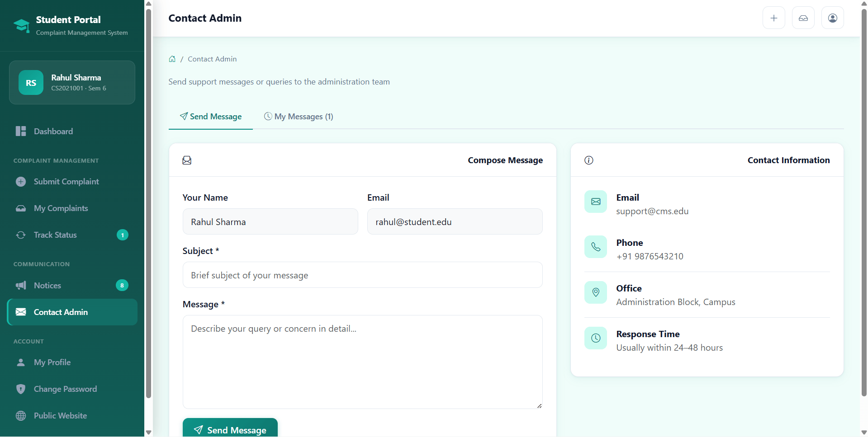
Task: Switch to My Messages (1) tab
Action: (x=299, y=117)
